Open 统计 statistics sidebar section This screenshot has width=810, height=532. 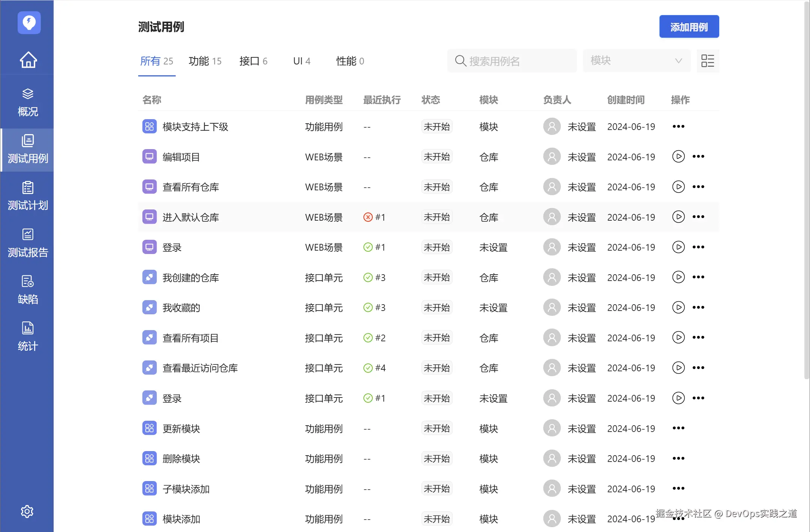click(28, 336)
